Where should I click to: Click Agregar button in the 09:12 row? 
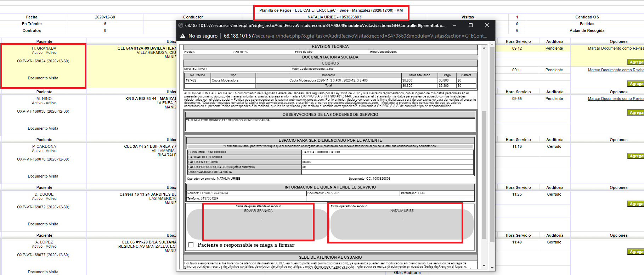pos(635,62)
